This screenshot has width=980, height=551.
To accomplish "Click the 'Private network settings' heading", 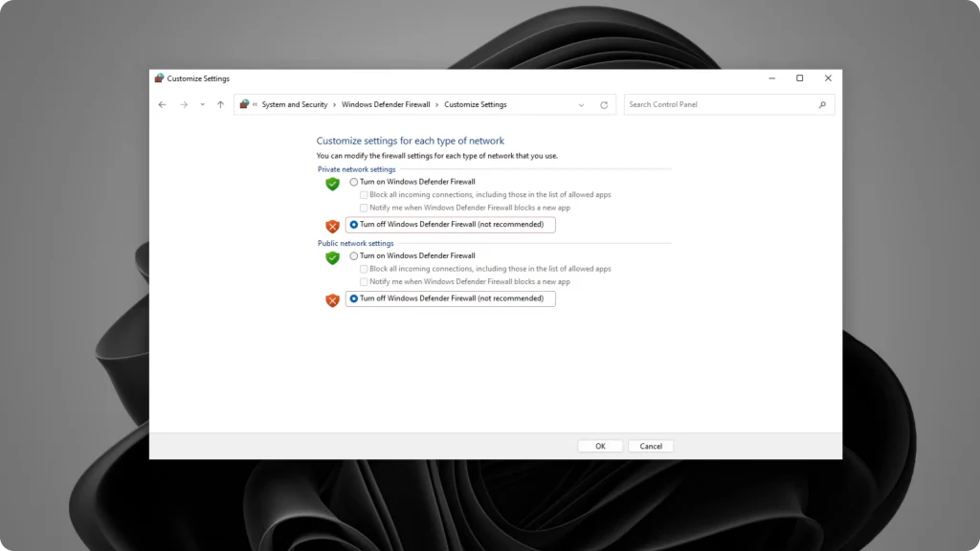I will point(356,169).
